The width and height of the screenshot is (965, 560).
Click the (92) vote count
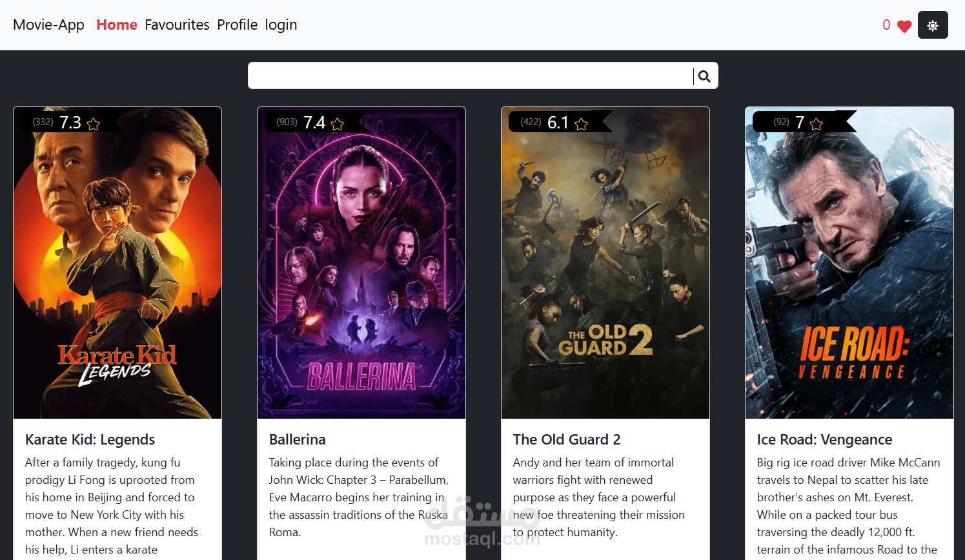point(782,122)
